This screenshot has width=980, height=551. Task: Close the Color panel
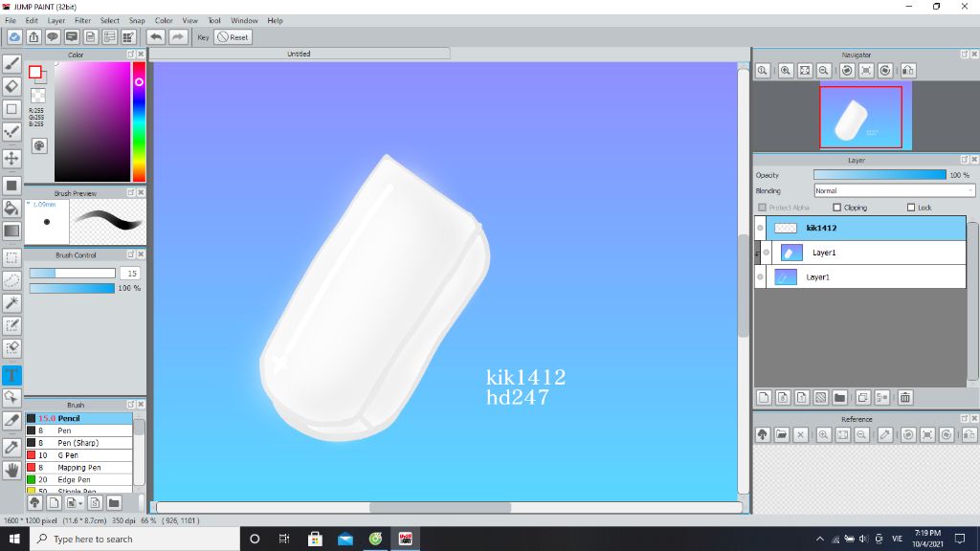pos(141,55)
